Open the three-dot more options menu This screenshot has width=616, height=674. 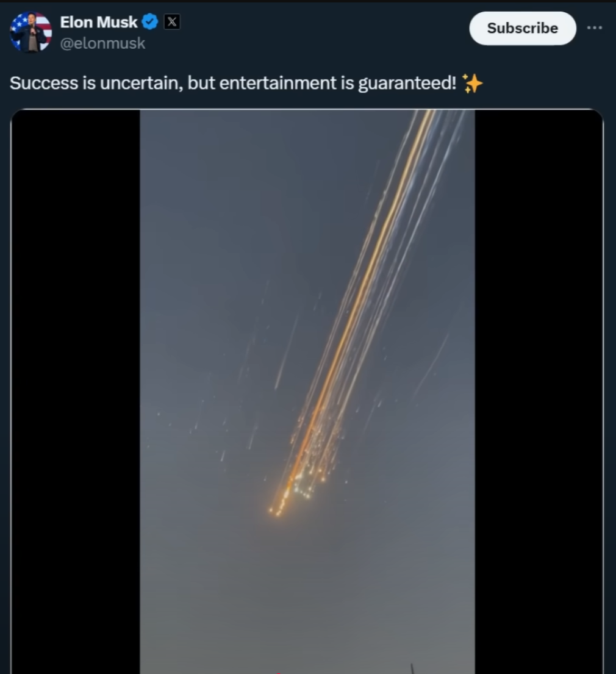[x=595, y=28]
